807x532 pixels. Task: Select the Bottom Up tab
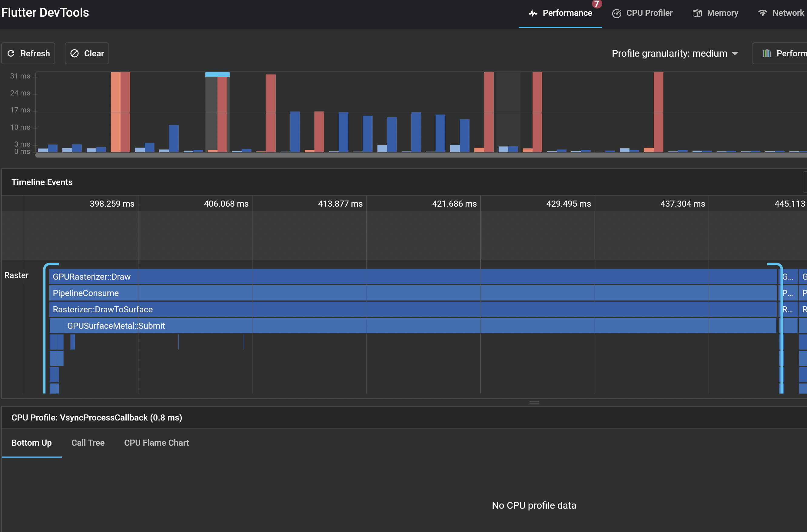click(32, 443)
